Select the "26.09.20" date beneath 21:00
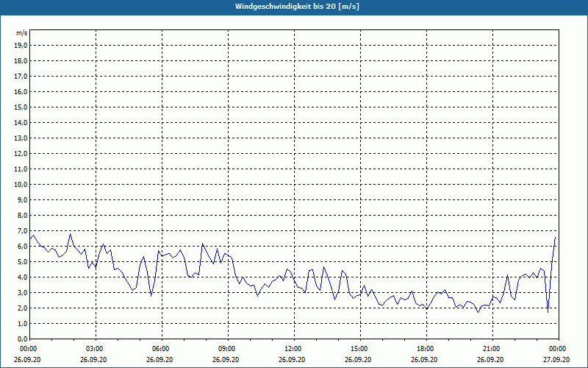Viewport: 588px width, 368px height. 490,359
